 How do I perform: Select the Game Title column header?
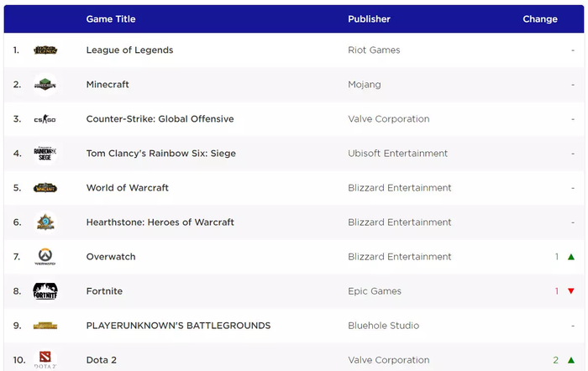111,19
